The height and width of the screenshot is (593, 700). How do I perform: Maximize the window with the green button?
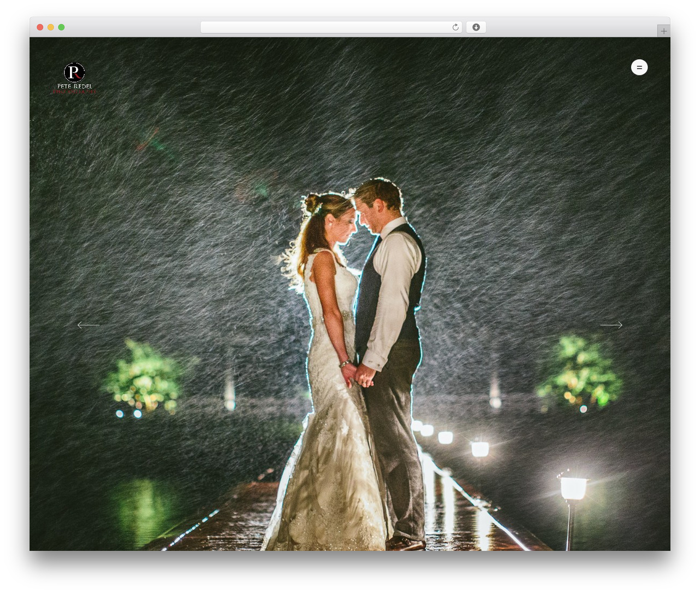(x=61, y=27)
